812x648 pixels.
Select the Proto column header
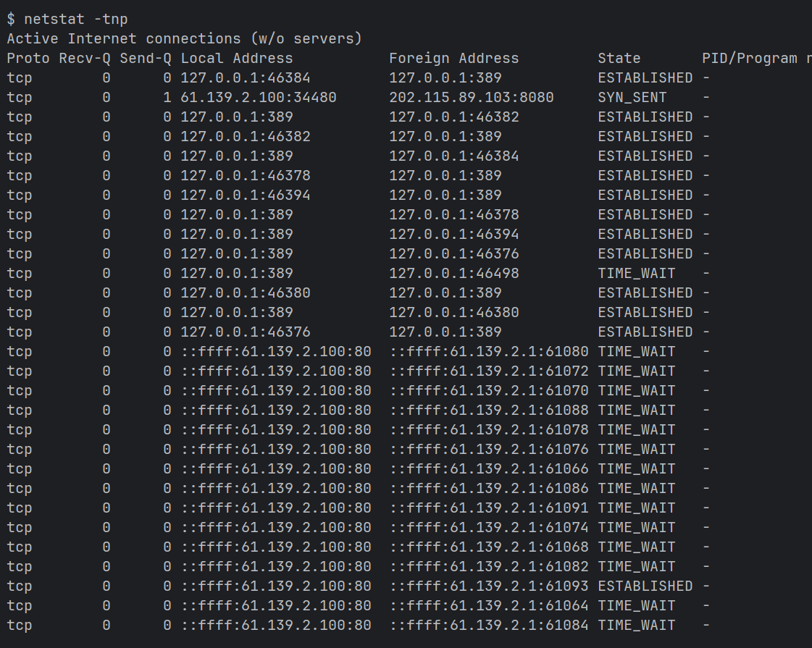(x=28, y=58)
